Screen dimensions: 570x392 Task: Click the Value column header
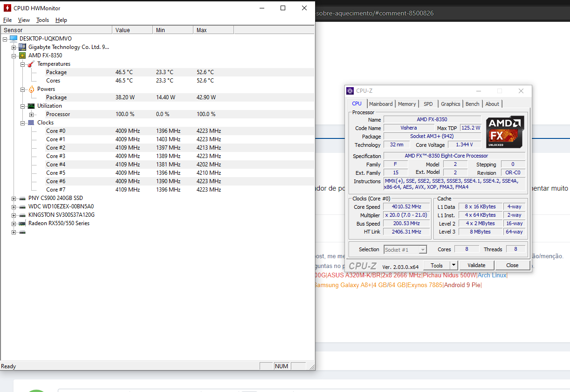[132, 30]
